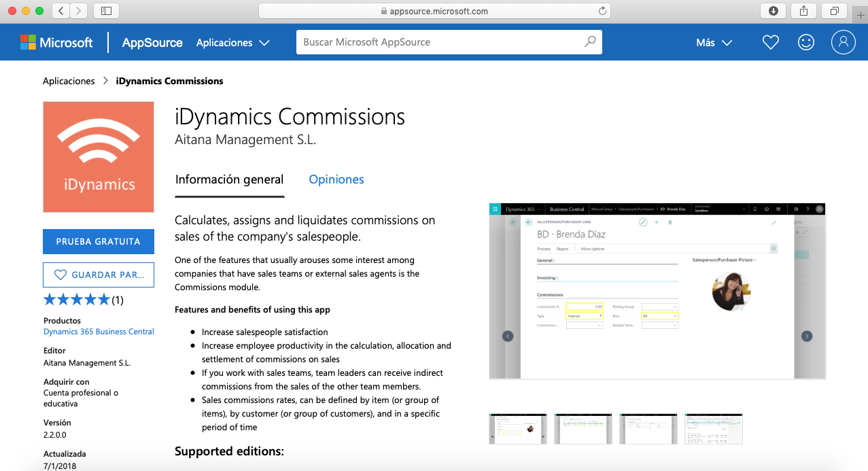Screen dimensions: 868x471
Task: Click the search magnifier icon
Action: [x=591, y=42]
